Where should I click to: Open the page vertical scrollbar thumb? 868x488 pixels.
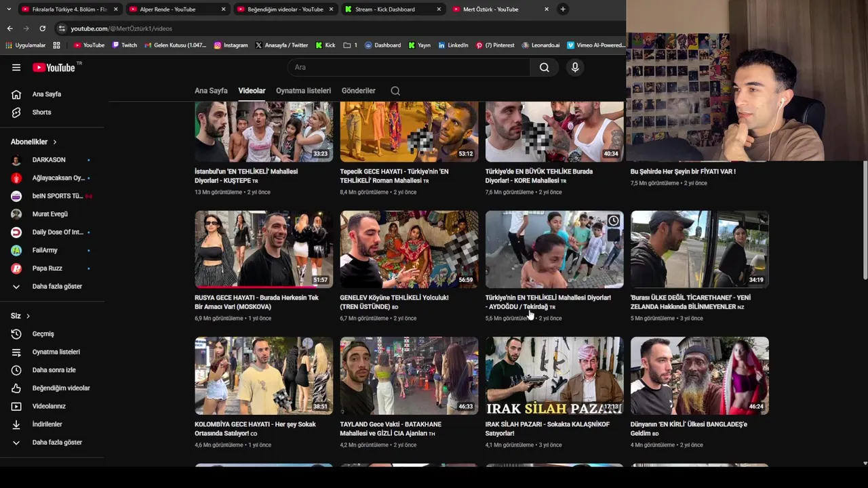pos(865,220)
